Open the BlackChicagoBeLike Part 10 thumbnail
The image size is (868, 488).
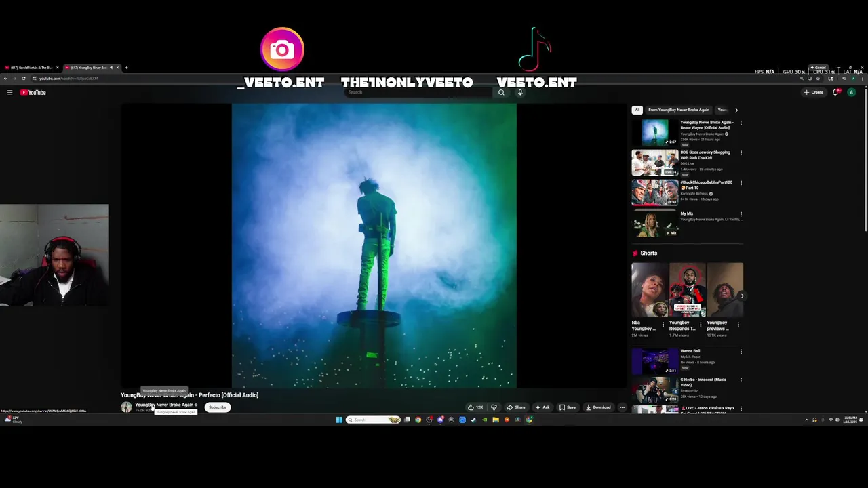pyautogui.click(x=654, y=192)
